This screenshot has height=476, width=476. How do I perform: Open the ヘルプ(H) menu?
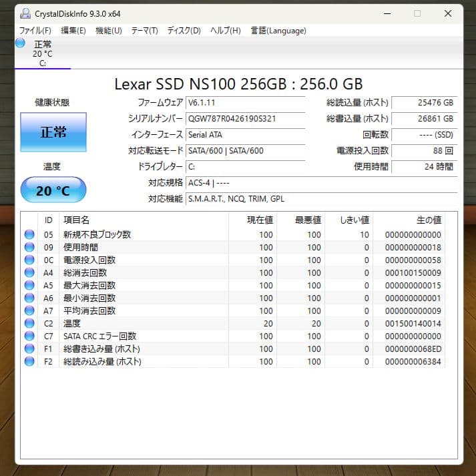[225, 31]
